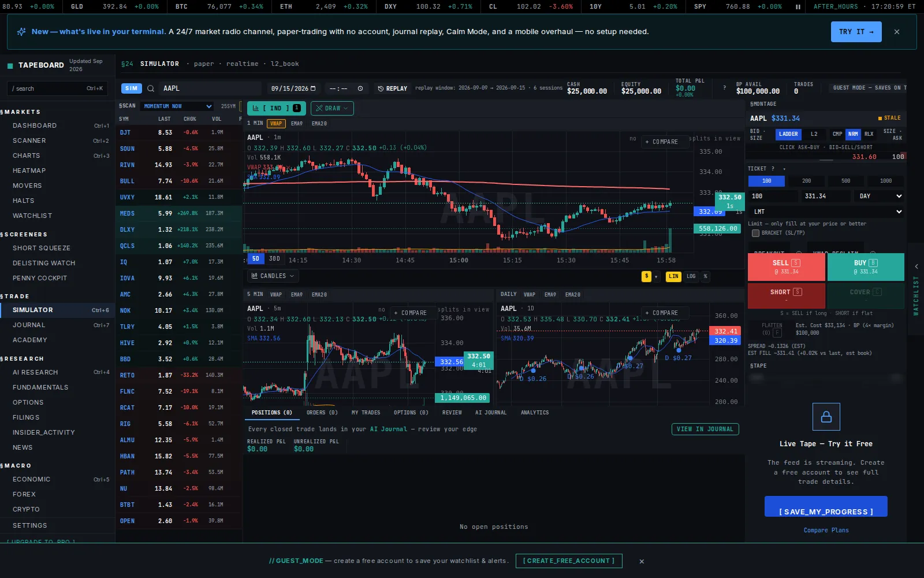Click VIEW IN JOURNAL button

pyautogui.click(x=705, y=429)
